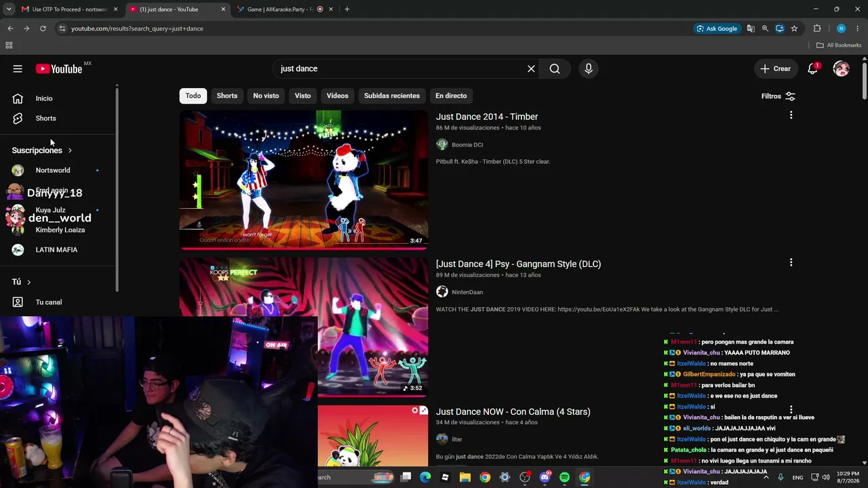This screenshot has height=488, width=868.
Task: Open the Chrome tab search dropdown
Action: pyautogui.click(x=9, y=9)
